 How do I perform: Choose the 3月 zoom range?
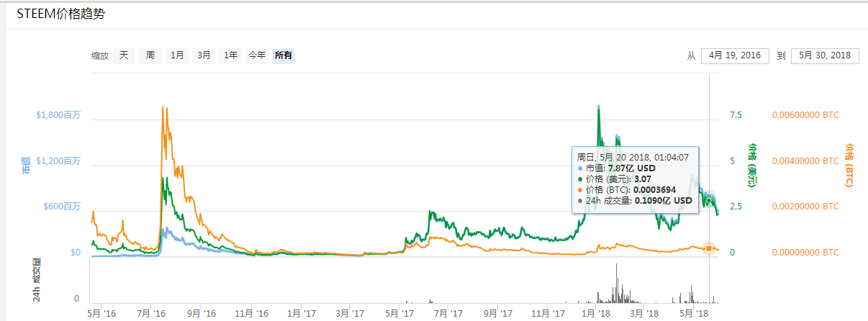click(204, 55)
